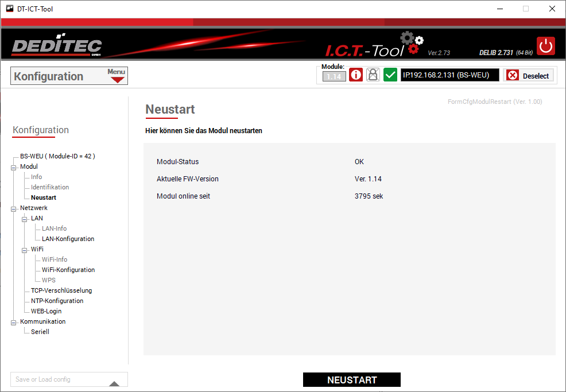Go to NTP-Konfiguration
This screenshot has width=566, height=392.
57,301
